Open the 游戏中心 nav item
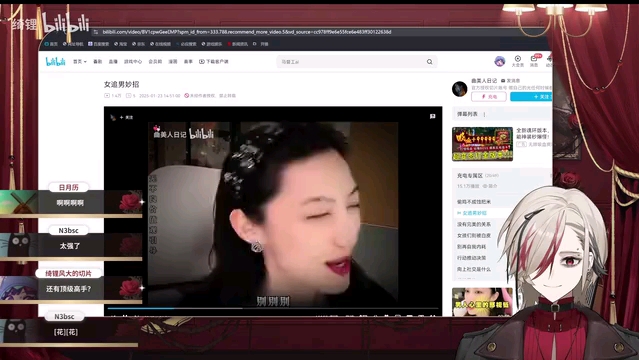Screen dimensions: 639x360 point(133,62)
